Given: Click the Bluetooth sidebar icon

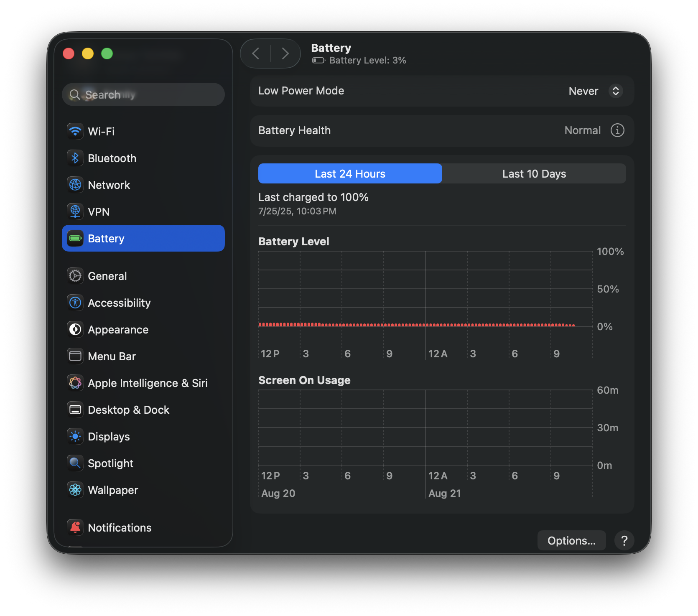Looking at the screenshot, I should point(75,158).
